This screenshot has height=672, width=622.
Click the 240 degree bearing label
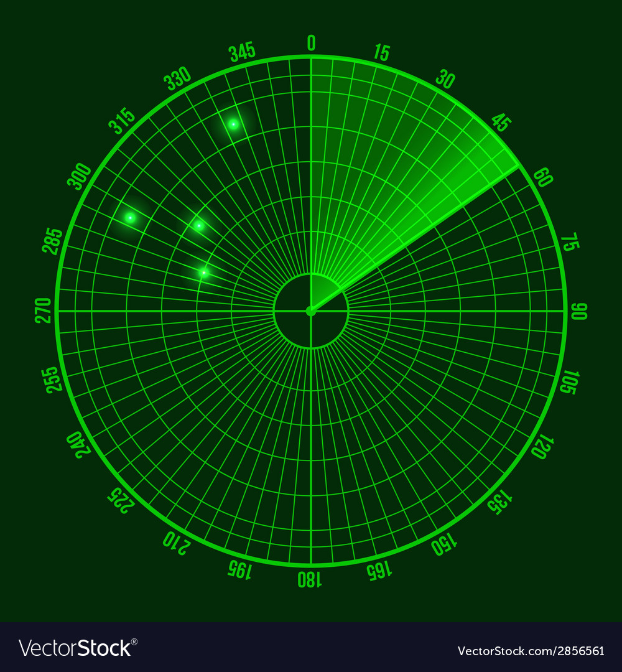click(x=79, y=444)
